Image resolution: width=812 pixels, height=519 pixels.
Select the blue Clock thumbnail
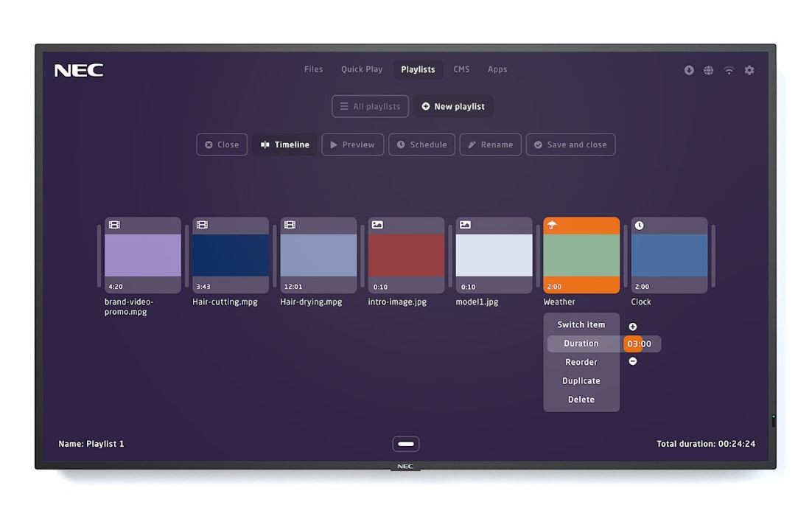tap(669, 255)
